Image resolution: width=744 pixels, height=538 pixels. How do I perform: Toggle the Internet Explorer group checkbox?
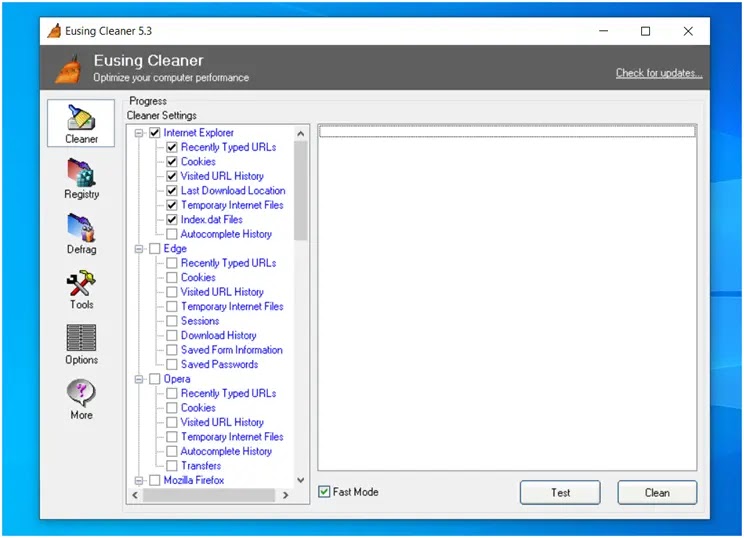click(155, 133)
